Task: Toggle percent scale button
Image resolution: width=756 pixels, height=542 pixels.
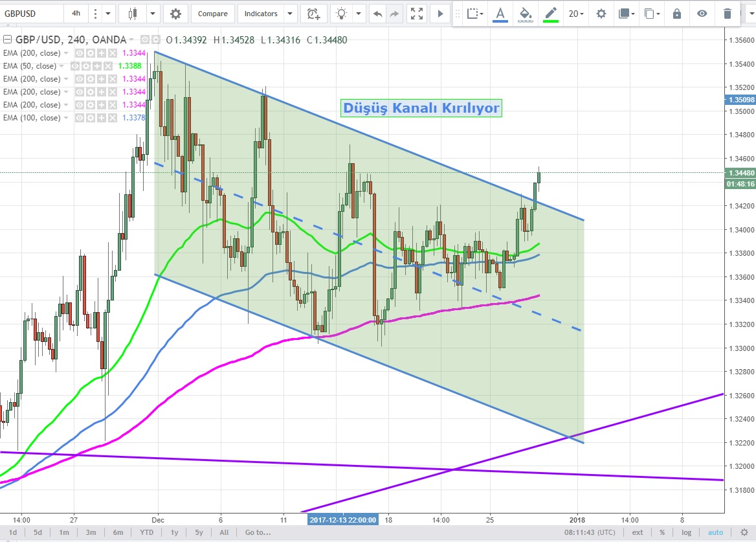Action: (663, 532)
